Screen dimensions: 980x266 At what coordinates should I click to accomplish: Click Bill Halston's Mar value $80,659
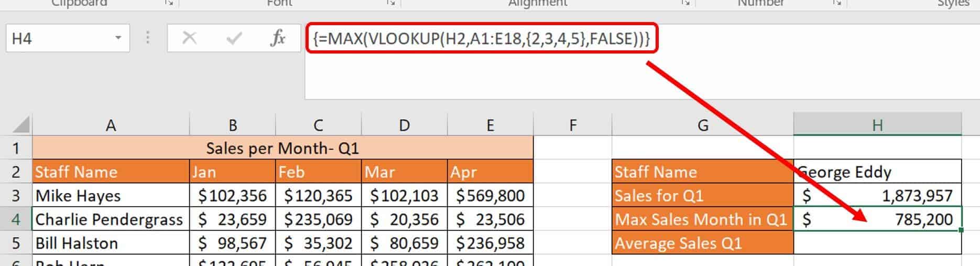(404, 243)
